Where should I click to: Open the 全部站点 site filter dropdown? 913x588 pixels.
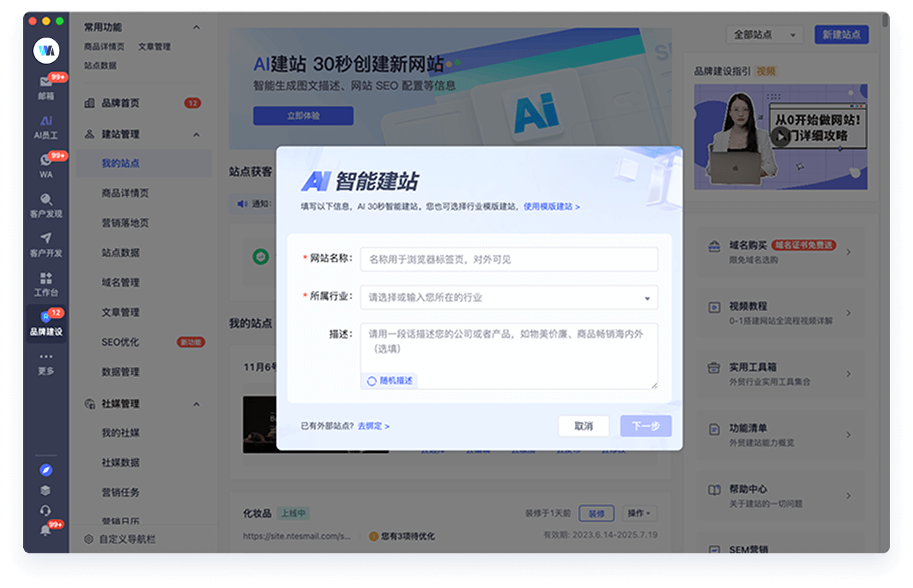click(763, 34)
